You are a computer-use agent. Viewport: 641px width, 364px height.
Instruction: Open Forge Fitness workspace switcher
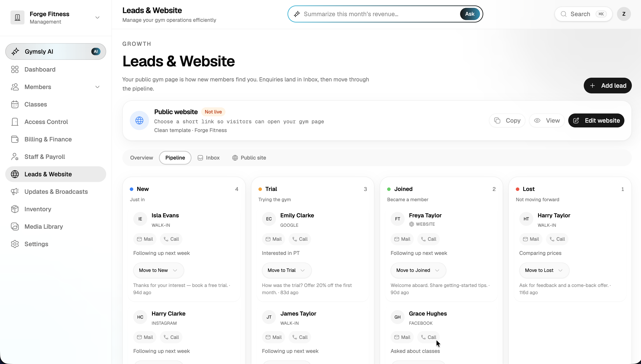tap(55, 17)
